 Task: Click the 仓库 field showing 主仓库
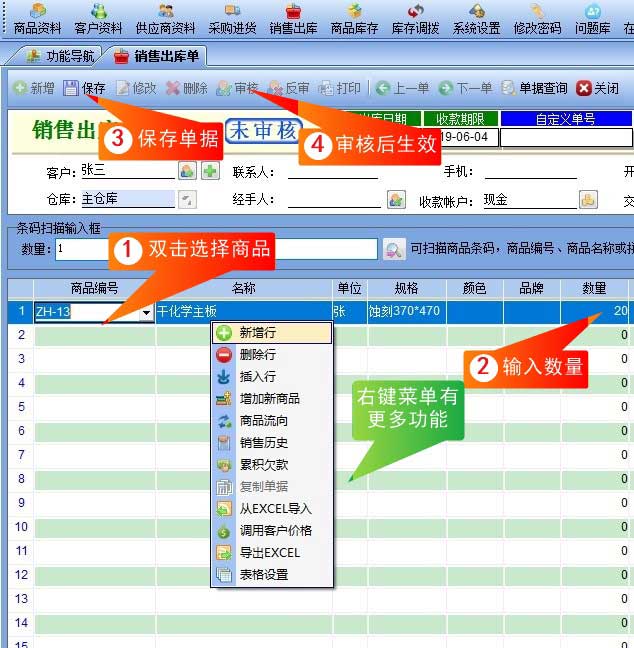point(127,199)
